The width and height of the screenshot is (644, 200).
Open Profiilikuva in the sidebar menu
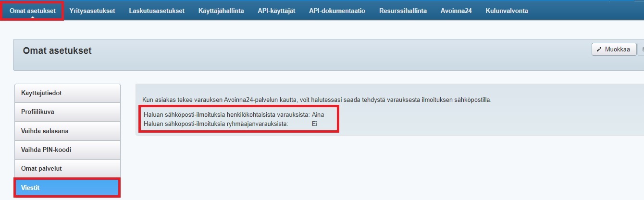point(67,112)
